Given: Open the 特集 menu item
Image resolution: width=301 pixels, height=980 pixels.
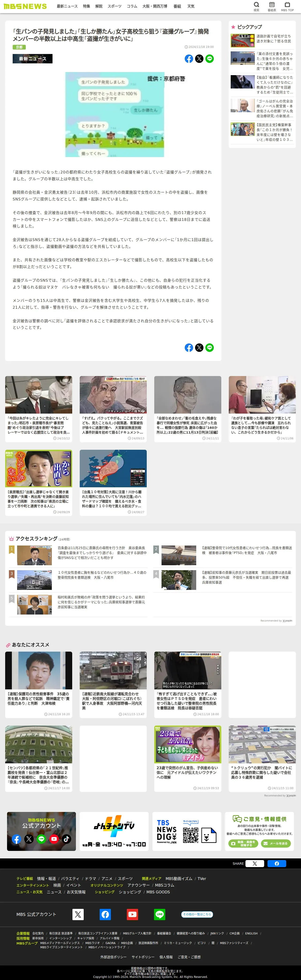Looking at the screenshot, I should [87, 6].
